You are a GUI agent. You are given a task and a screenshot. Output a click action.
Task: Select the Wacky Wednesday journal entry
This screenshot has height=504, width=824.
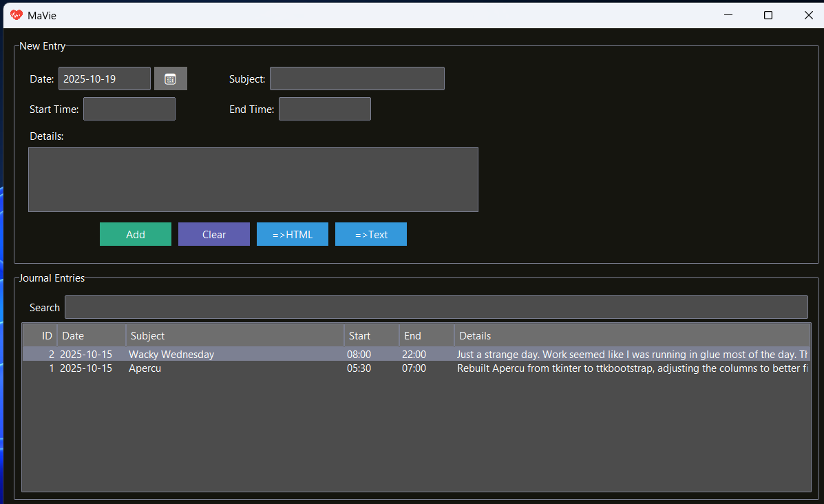point(171,355)
